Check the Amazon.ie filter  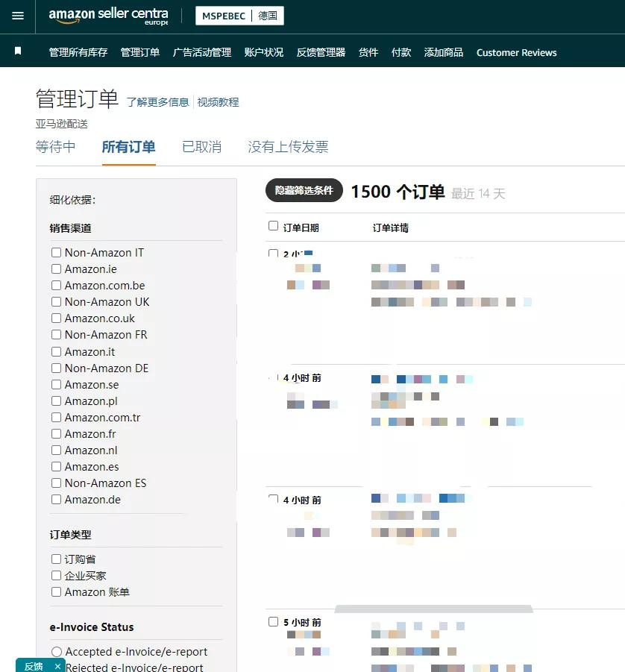56,269
